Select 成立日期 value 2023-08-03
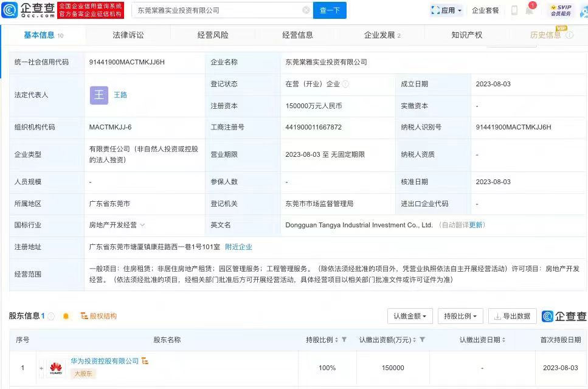This screenshot has height=389, width=588. (493, 84)
